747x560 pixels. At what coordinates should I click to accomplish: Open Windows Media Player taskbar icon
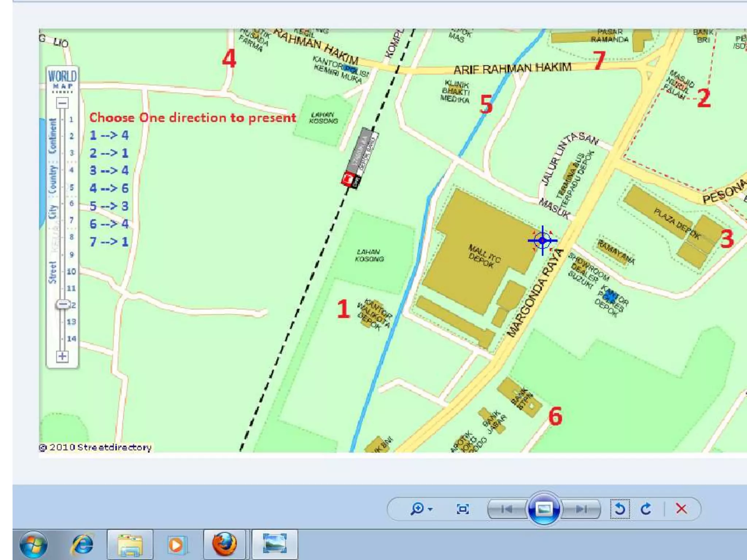click(177, 545)
